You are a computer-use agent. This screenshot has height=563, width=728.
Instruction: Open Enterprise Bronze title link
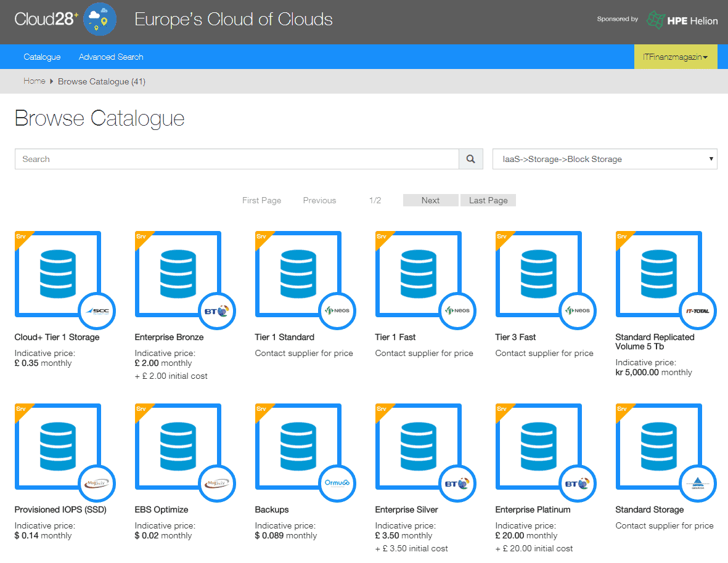coord(169,337)
